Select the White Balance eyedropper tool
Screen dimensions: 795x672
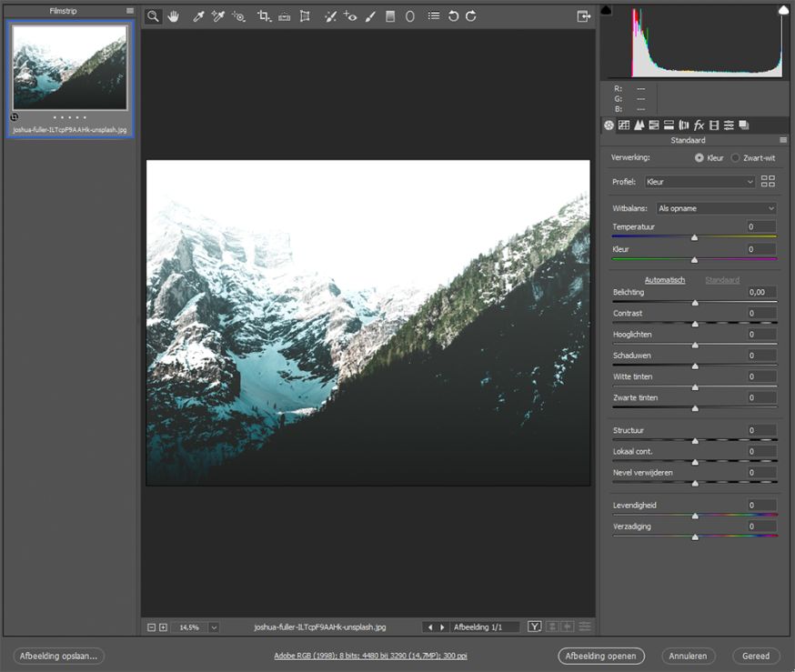pyautogui.click(x=198, y=16)
